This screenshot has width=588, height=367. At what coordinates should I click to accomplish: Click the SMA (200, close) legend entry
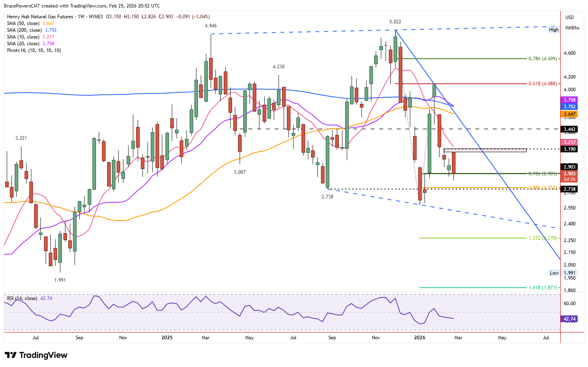(32, 30)
